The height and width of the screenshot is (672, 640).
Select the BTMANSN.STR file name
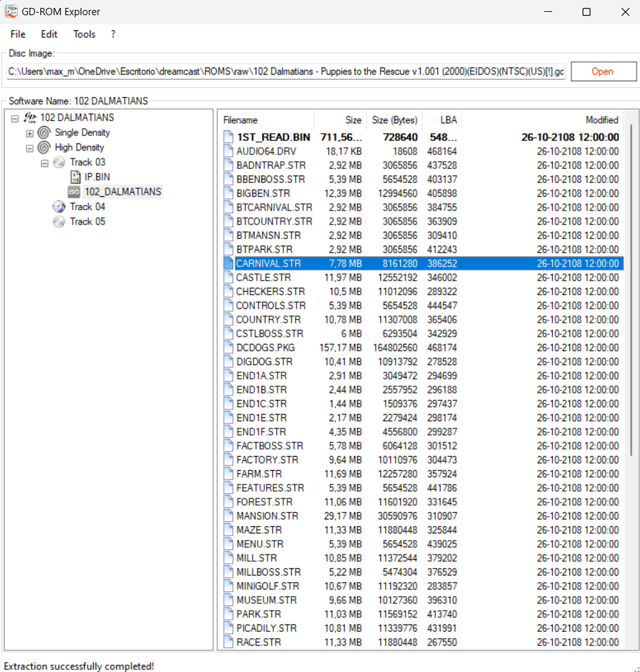point(268,235)
